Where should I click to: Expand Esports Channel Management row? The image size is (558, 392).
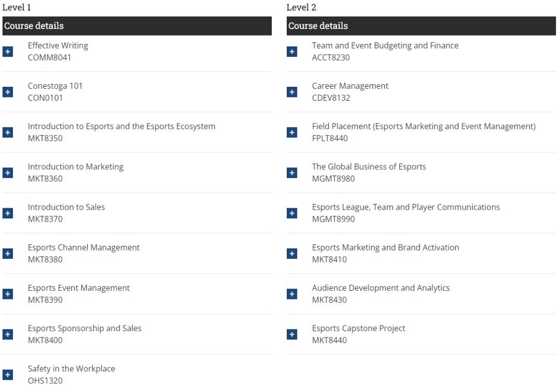click(8, 254)
